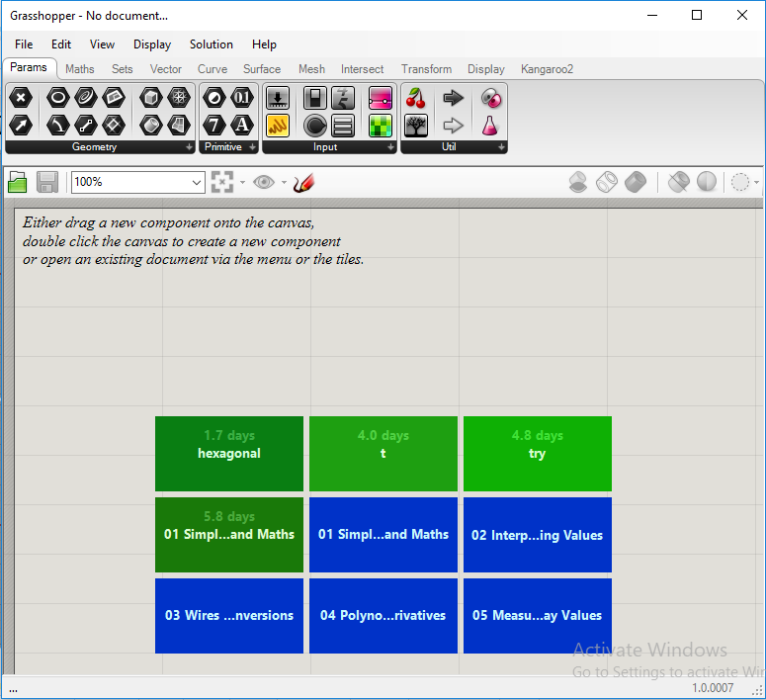Select the Digit Scroller input icon
766x700 pixels.
pyautogui.click(x=343, y=98)
